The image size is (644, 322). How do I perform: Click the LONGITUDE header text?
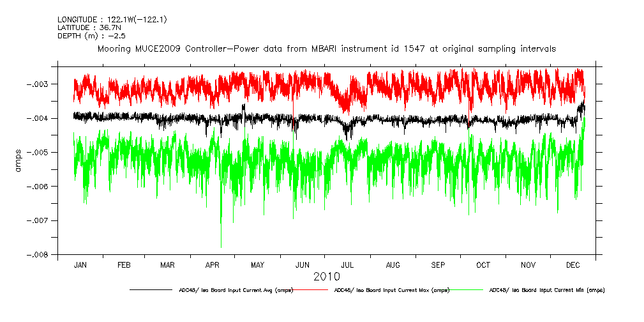(x=112, y=20)
